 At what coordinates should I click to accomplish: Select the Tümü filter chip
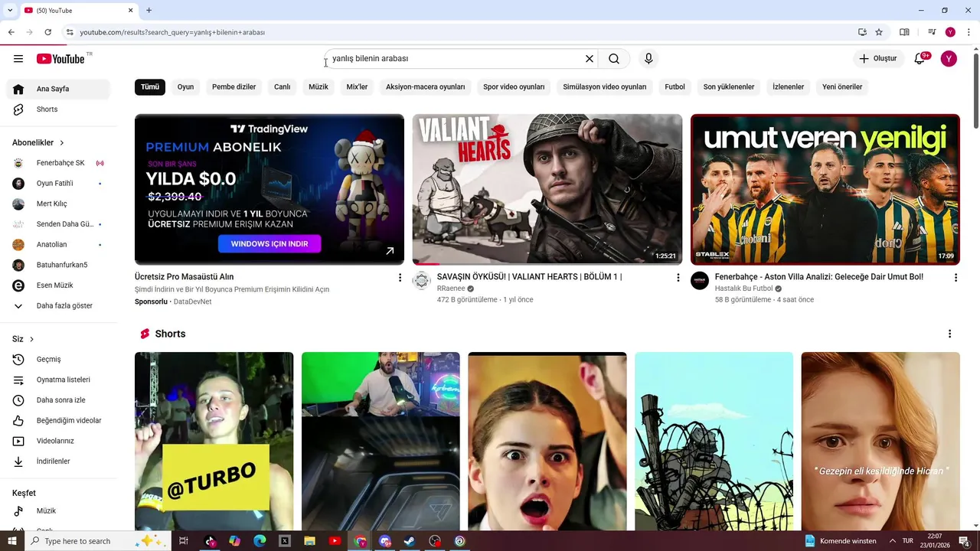tap(150, 87)
